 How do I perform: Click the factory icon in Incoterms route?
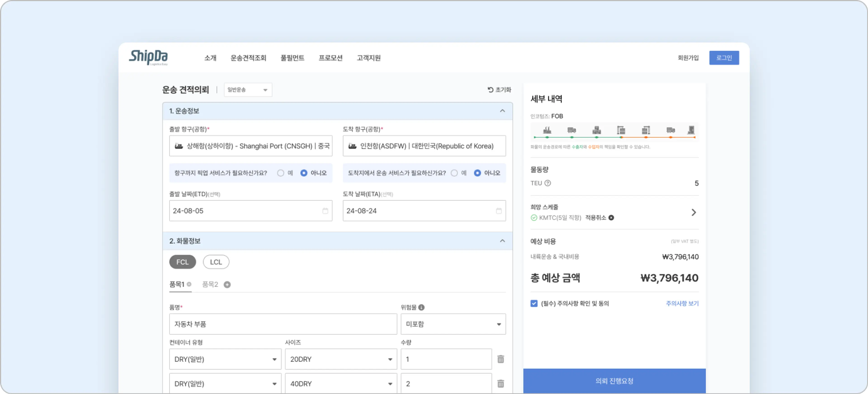click(x=547, y=130)
